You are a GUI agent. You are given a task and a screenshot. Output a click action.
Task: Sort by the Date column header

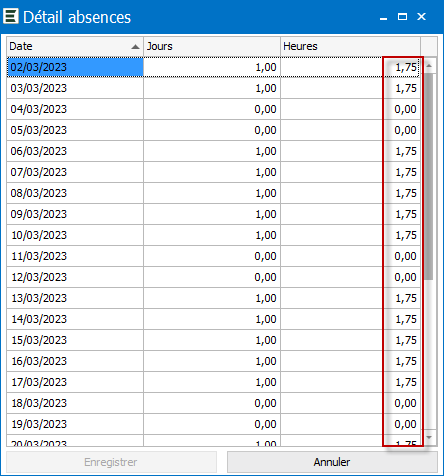click(x=75, y=46)
